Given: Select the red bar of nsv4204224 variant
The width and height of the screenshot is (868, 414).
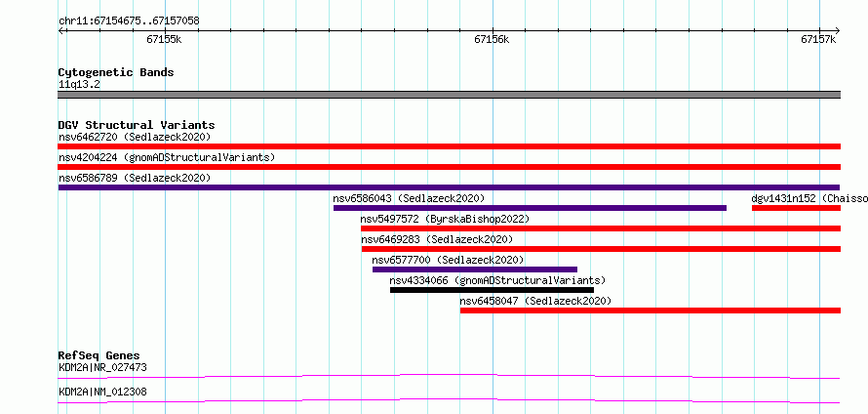Looking at the screenshot, I should click(x=449, y=167).
